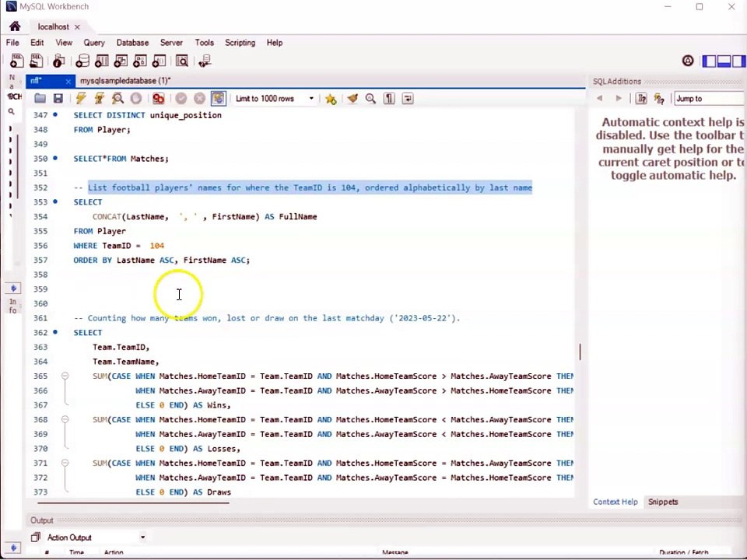Open the Jump to topic dropdown
Image resolution: width=747 pixels, height=560 pixels.
tap(709, 99)
